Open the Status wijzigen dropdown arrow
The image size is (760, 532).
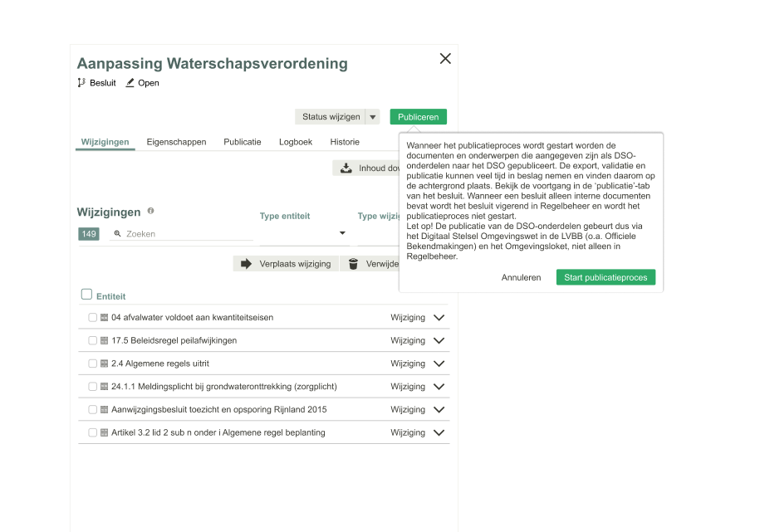372,116
